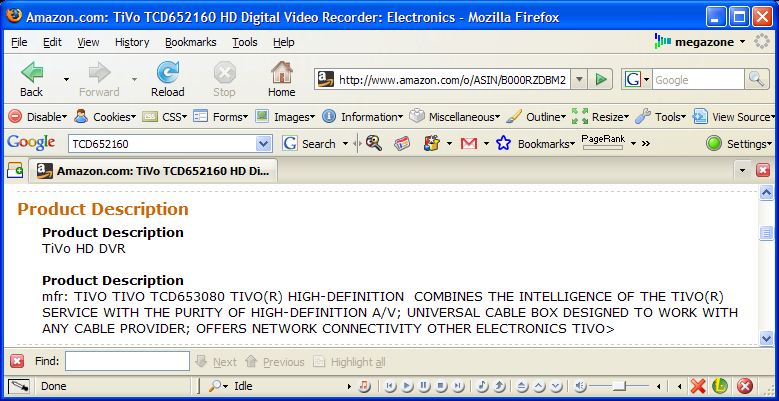Close the Find bar with red X
The image size is (779, 401).
17,361
